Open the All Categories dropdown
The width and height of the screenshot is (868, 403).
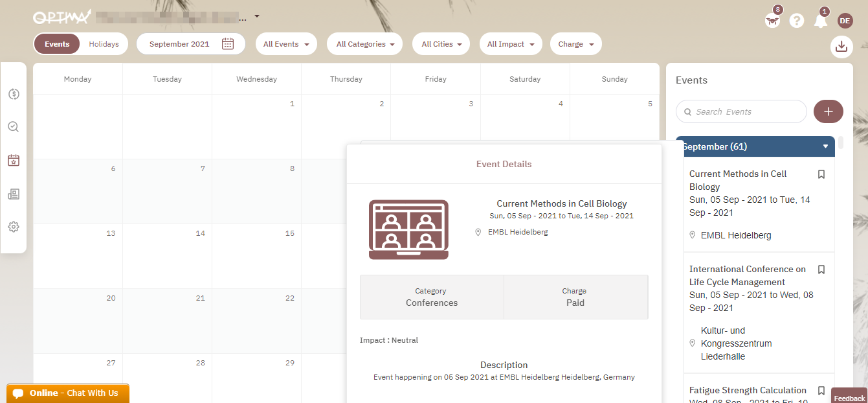tap(365, 44)
